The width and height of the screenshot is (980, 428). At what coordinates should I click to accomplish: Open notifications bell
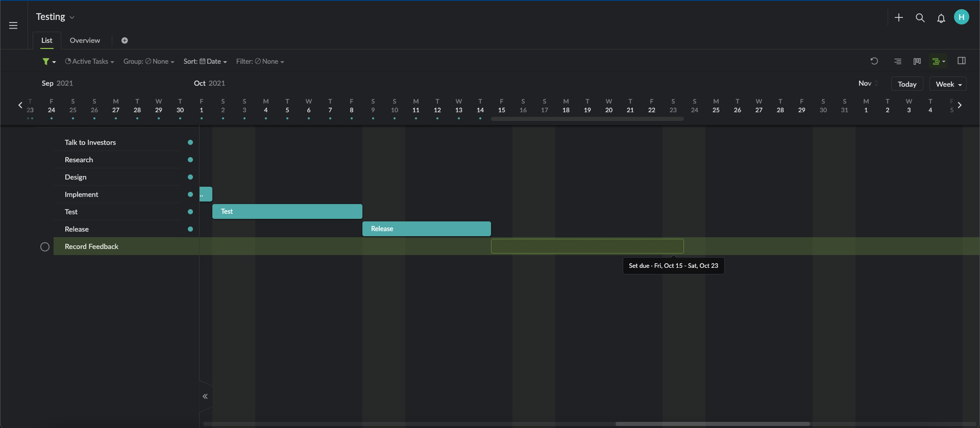(941, 18)
